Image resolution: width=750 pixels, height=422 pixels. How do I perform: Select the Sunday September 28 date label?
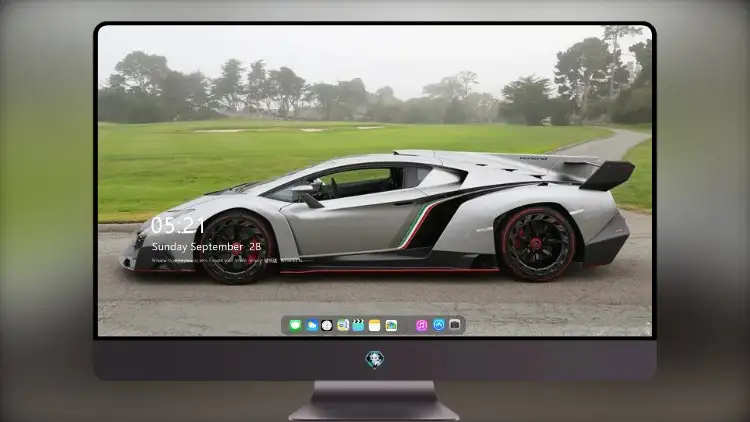point(206,246)
